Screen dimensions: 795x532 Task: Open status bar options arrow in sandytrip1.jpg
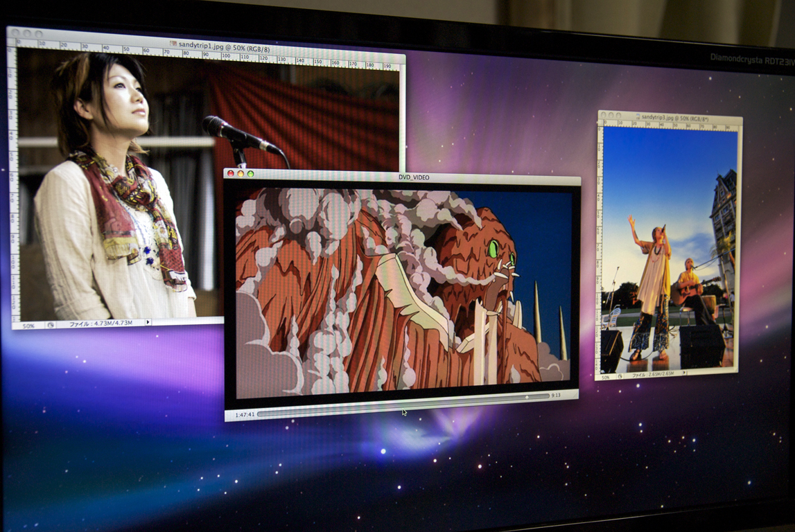point(148,321)
